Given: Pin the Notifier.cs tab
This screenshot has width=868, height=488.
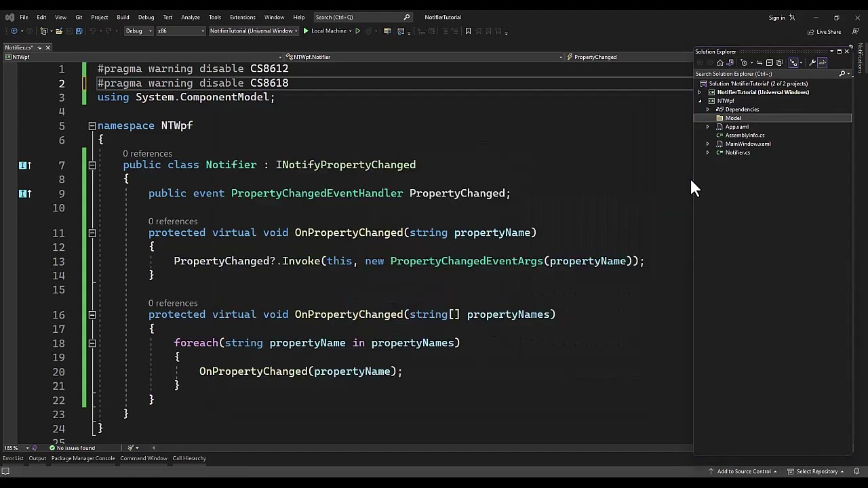Looking at the screenshot, I should coord(39,47).
